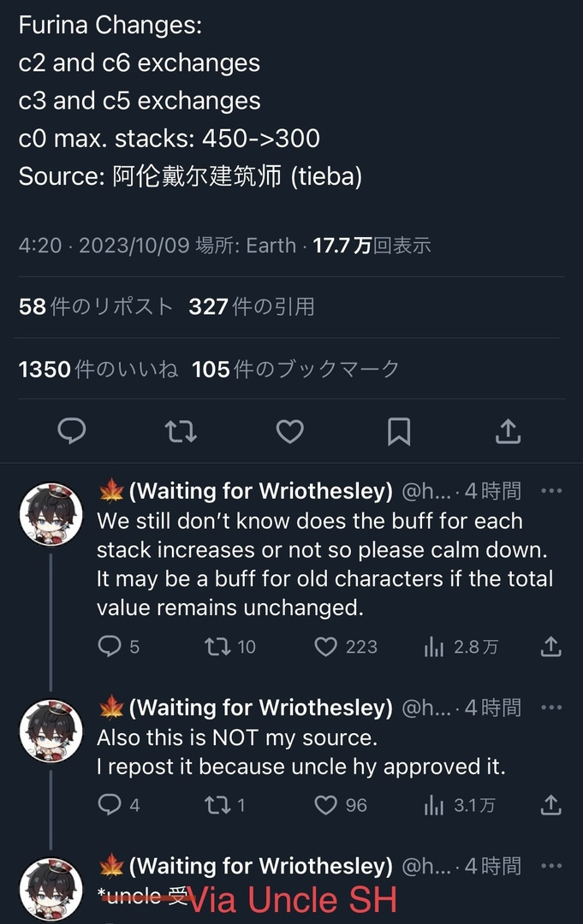
Task: Open the 58 reposts list
Action: (x=96, y=306)
